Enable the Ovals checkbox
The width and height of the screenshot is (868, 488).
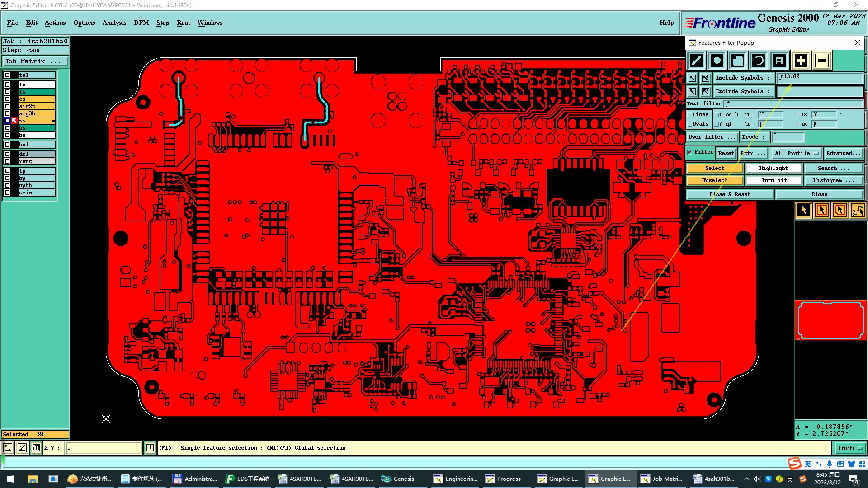pos(690,124)
